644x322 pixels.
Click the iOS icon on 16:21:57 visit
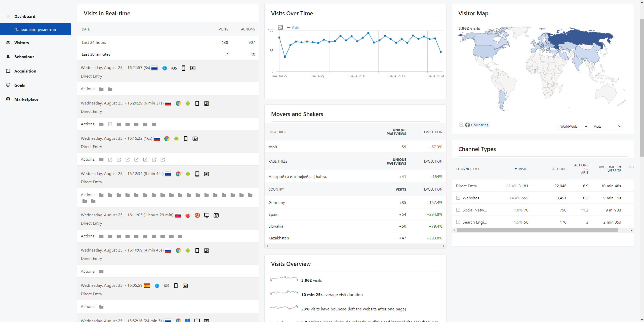[174, 68]
